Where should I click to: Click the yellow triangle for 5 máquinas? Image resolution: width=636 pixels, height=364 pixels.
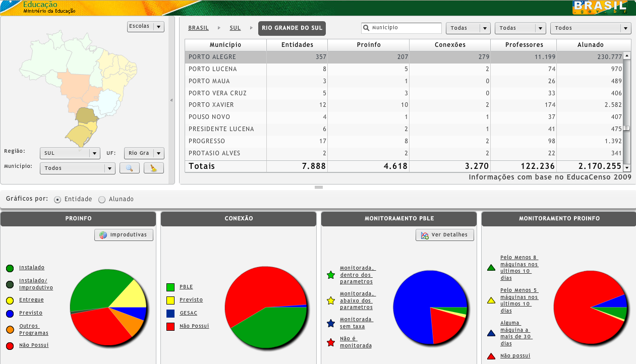pos(491,300)
